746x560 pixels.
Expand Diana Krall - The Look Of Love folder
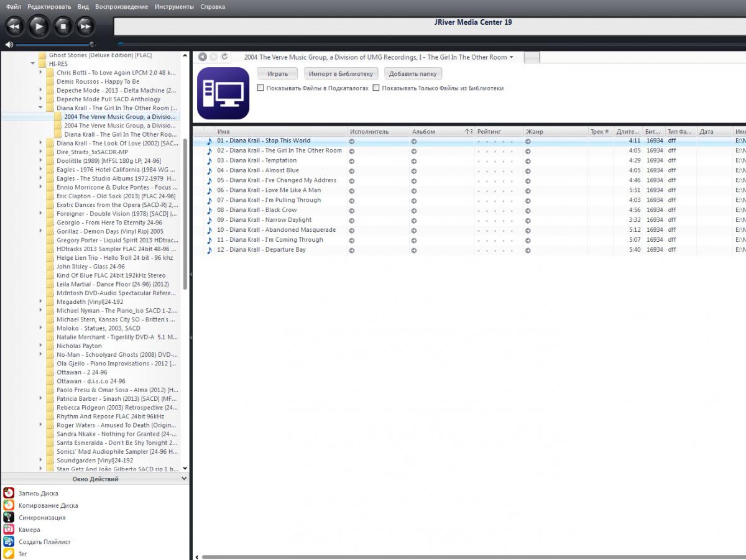click(x=41, y=143)
